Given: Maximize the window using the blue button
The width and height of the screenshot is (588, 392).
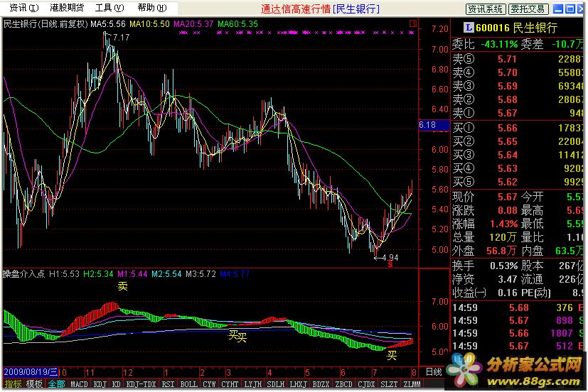Looking at the screenshot, I should click(570, 9).
